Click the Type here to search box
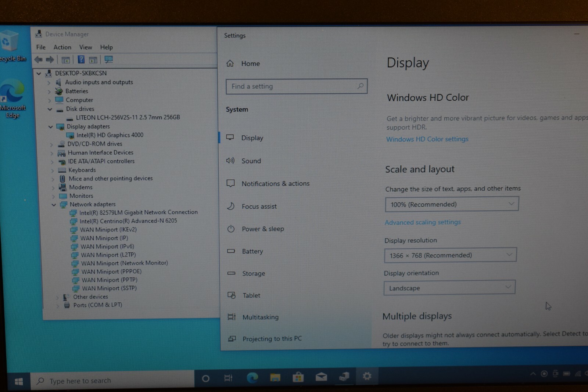Image resolution: width=588 pixels, height=392 pixels. pos(112,381)
